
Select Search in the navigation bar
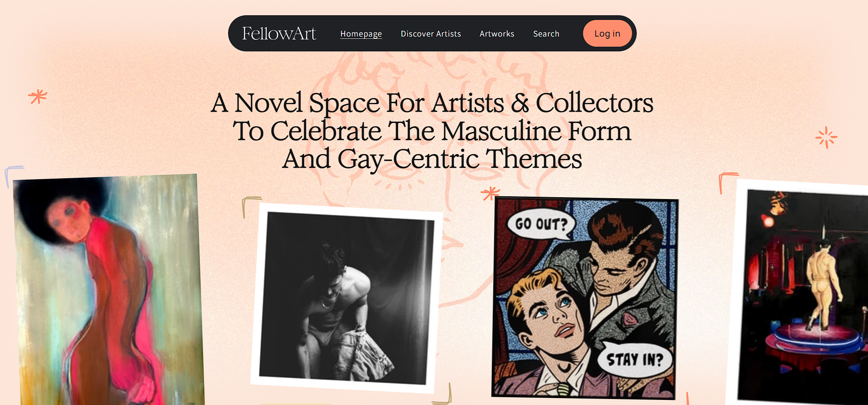tap(546, 34)
